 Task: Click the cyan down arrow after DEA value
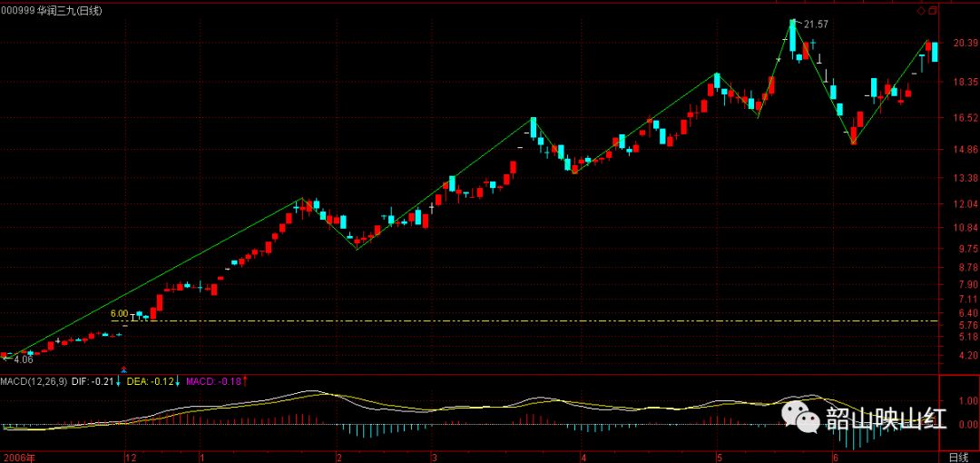(x=178, y=381)
